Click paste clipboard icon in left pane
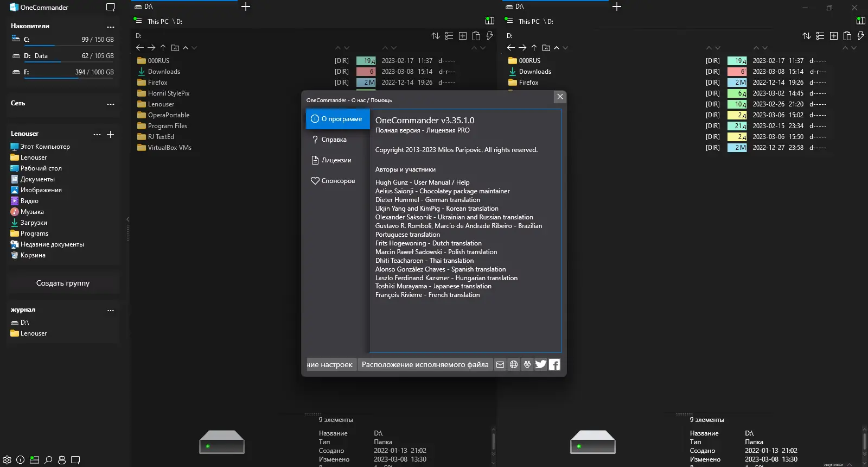 (476, 36)
